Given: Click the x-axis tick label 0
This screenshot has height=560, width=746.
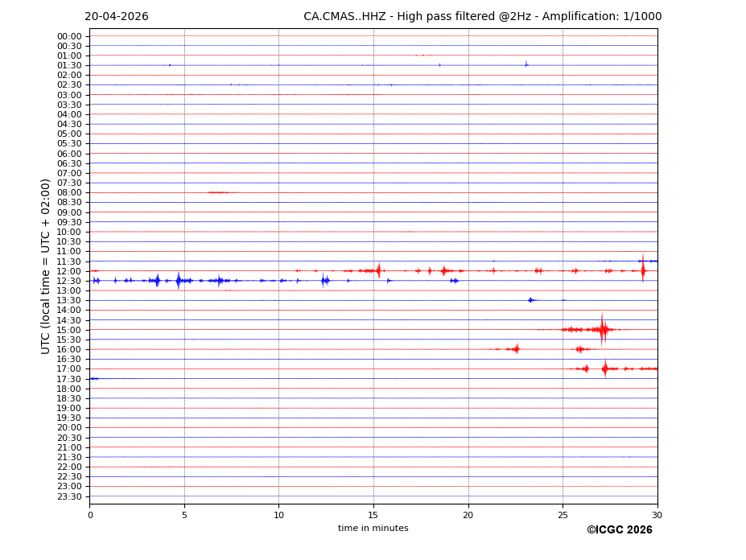Looking at the screenshot, I should point(90,515).
